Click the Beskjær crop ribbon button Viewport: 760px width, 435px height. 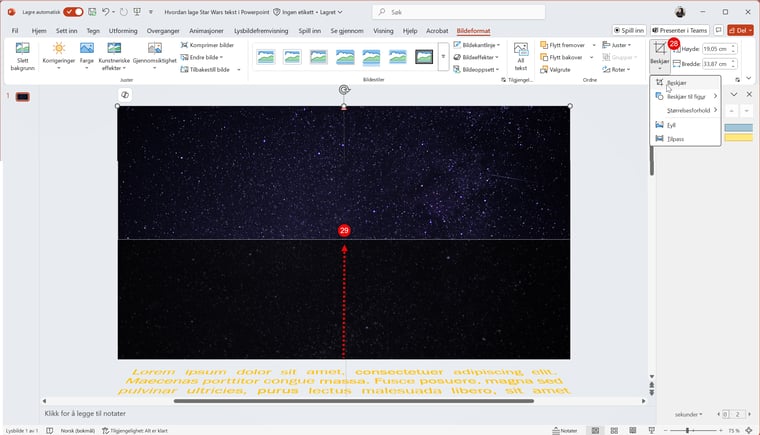click(659, 55)
